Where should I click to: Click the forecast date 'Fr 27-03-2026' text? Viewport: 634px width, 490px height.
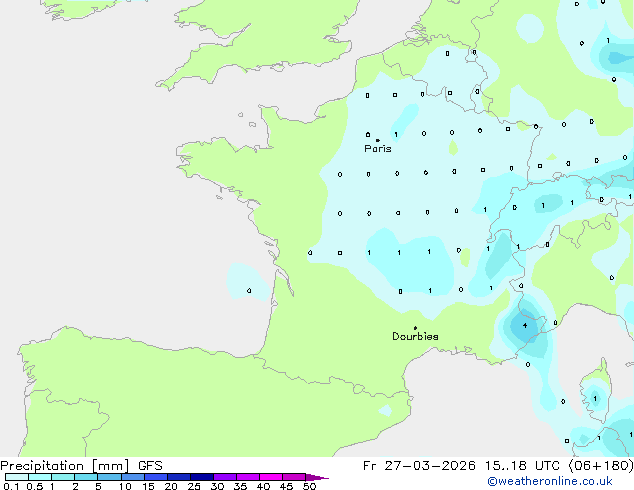point(419,466)
